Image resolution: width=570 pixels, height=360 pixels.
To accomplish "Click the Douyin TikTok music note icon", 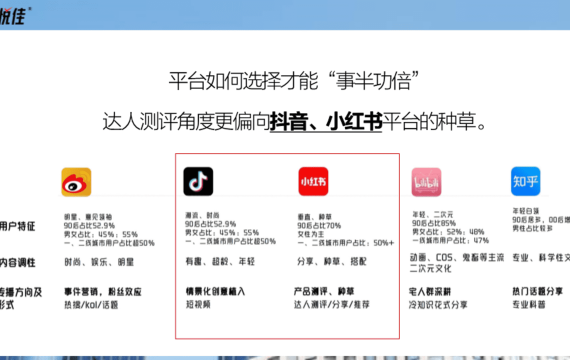I will (x=198, y=181).
